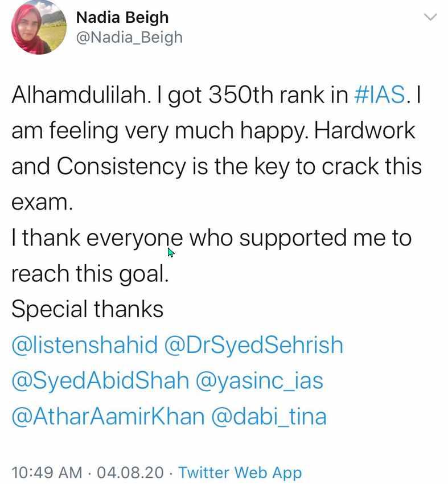This screenshot has height=484, width=448.
Task: Open the Nadia Beigh display name
Action: click(122, 17)
